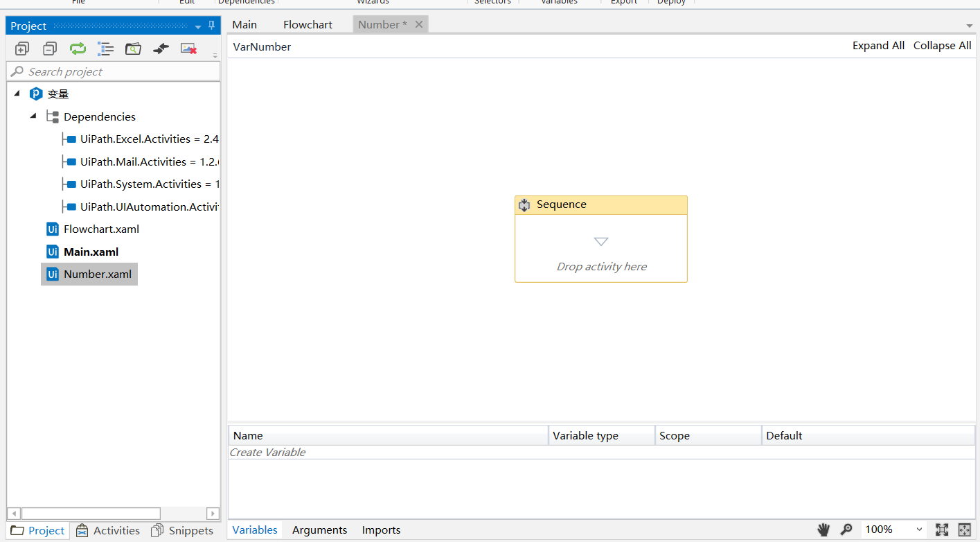Viewport: 980px width, 542px height.
Task: Click the Expand All icon in Project toolbar
Action: 22,49
